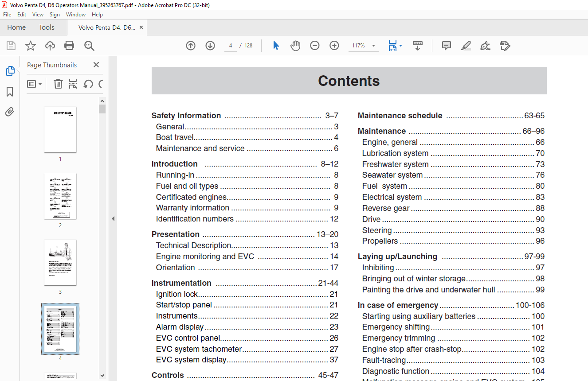This screenshot has height=381, width=588.
Task: Click the scrolling mode keyboard icon
Action: tap(418, 46)
